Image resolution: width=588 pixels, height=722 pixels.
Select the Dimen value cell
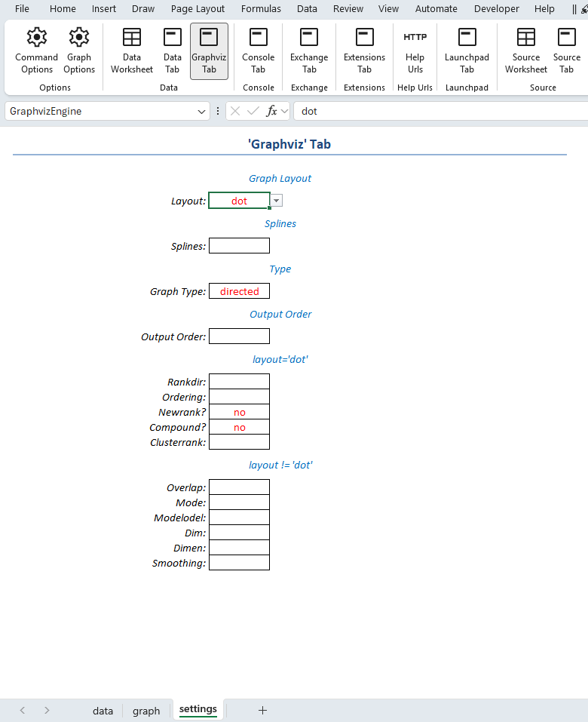[x=239, y=548]
